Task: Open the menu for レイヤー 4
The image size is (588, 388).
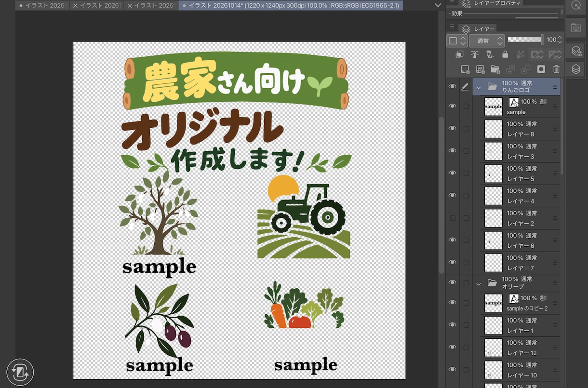Action: pos(555,196)
